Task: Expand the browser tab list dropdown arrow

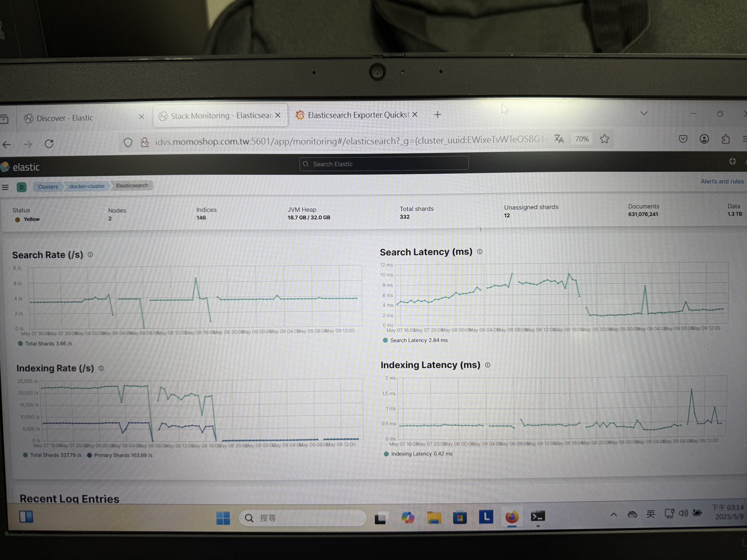Action: coord(644,113)
